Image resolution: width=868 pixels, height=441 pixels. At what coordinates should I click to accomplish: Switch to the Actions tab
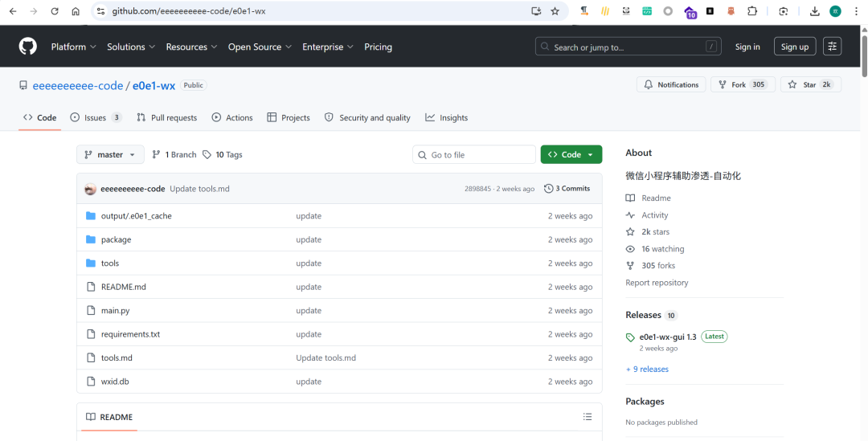pyautogui.click(x=232, y=117)
